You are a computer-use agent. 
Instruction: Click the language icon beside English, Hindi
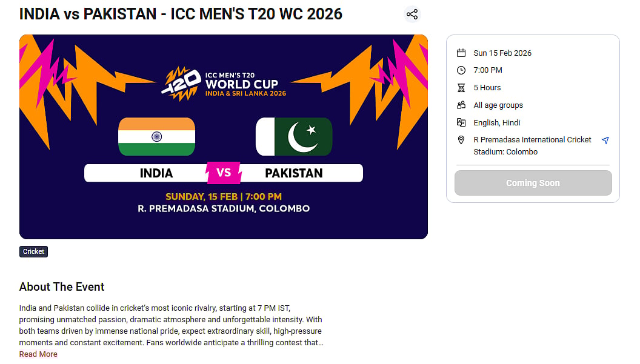[x=461, y=122]
